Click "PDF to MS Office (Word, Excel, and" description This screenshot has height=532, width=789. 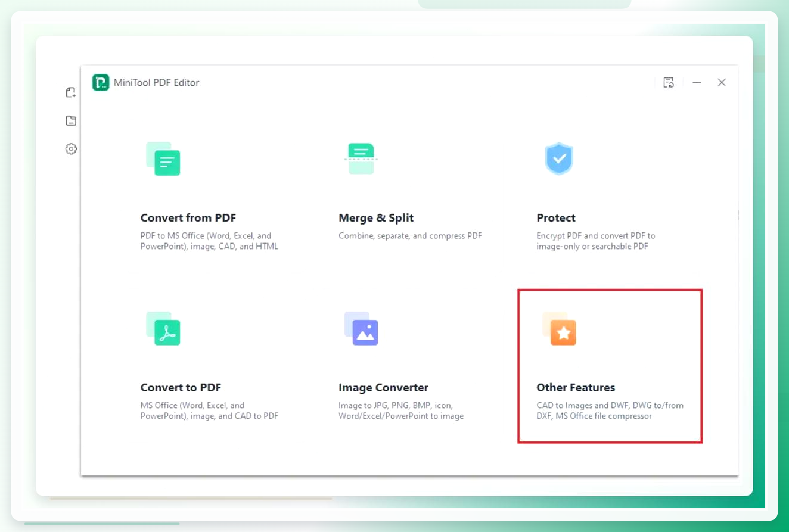click(x=206, y=236)
